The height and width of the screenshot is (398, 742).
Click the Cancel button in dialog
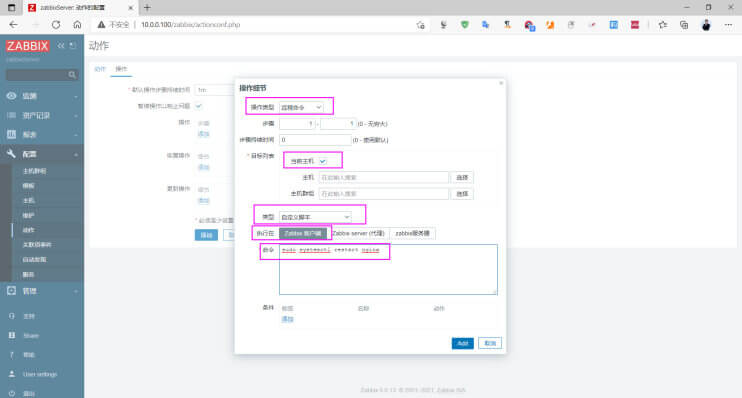pos(490,343)
